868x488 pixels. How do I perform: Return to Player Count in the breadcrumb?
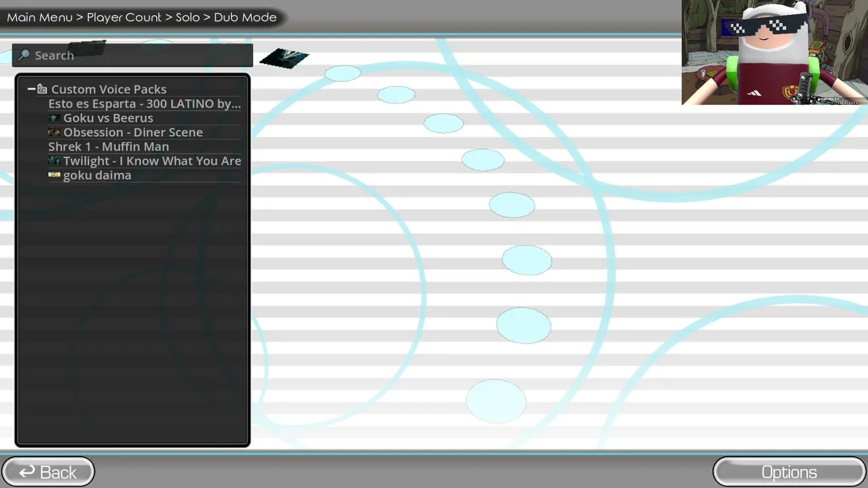click(124, 17)
